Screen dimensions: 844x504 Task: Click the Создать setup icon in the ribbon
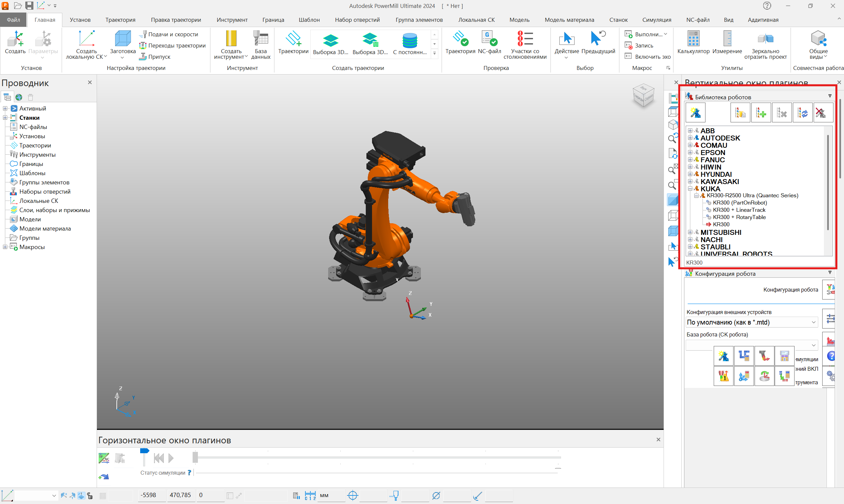pos(15,42)
